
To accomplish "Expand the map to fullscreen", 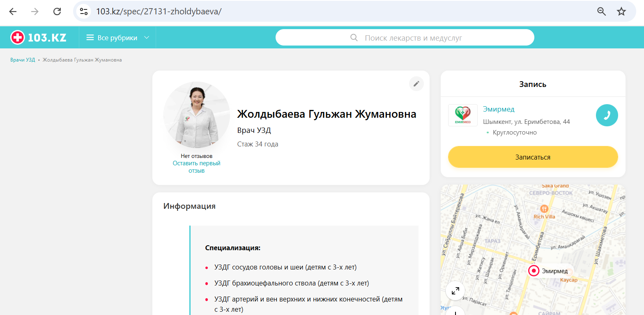I will [455, 291].
